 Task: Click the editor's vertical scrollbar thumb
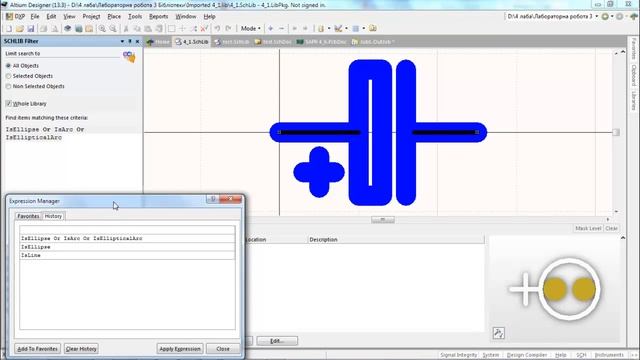coord(616,132)
